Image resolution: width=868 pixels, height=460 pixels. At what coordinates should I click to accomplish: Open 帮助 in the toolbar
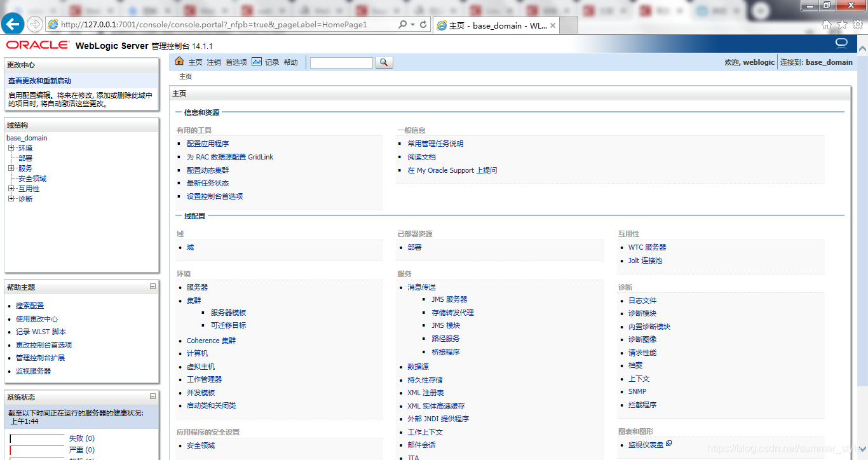(x=290, y=62)
